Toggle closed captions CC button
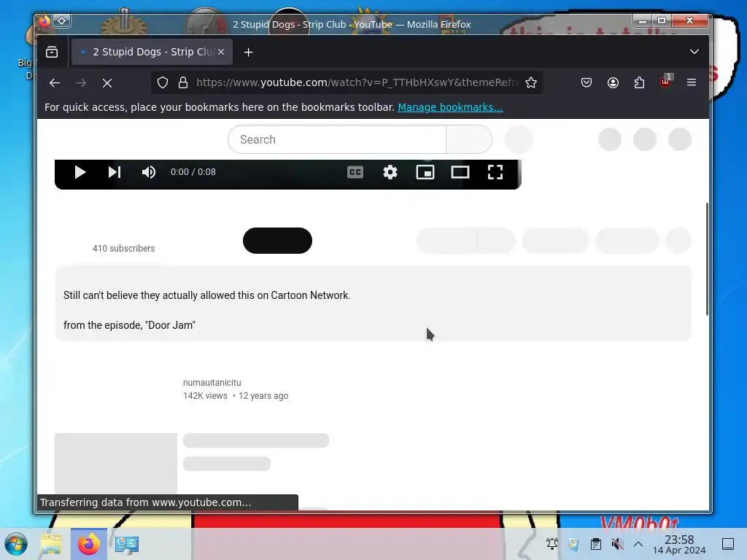747x560 pixels. coord(355,172)
